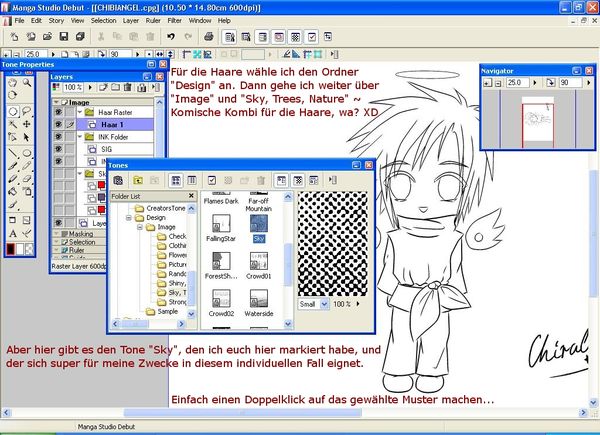Open the Small preview size dropdown
The image size is (600, 435).
[x=324, y=304]
